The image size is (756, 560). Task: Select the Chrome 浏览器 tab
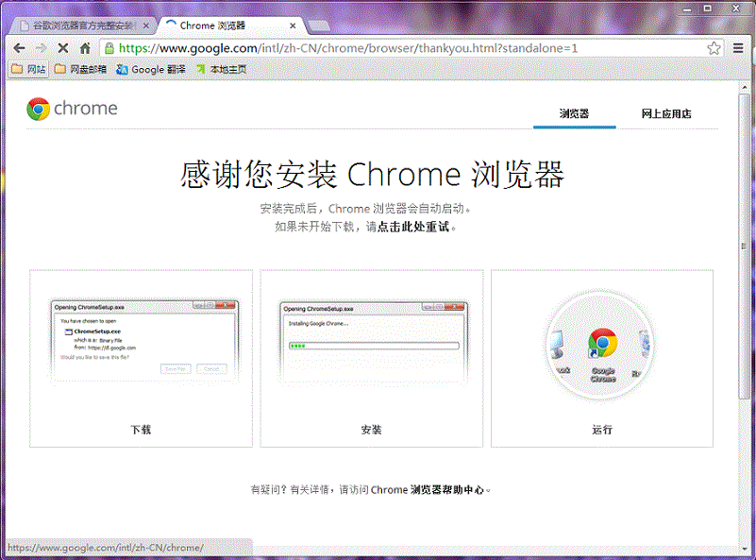point(231,25)
